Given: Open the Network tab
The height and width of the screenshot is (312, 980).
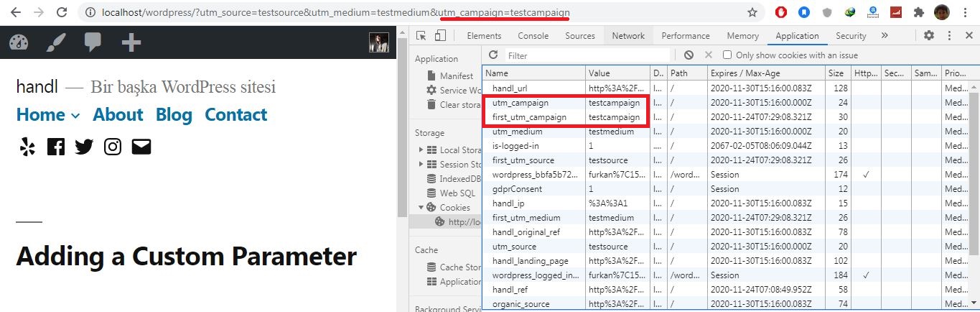Looking at the screenshot, I should [x=627, y=36].
